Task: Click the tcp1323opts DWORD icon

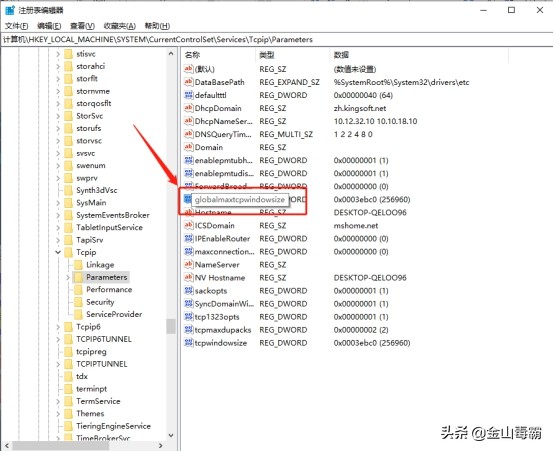Action: (x=189, y=317)
